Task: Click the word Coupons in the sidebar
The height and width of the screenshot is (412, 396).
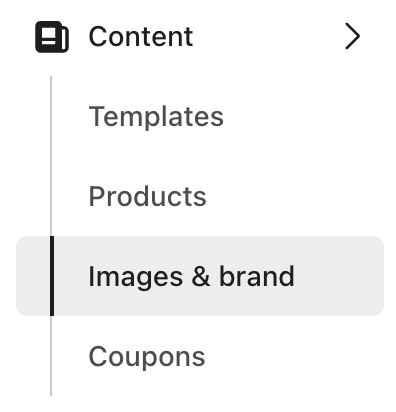Action: pos(147,356)
